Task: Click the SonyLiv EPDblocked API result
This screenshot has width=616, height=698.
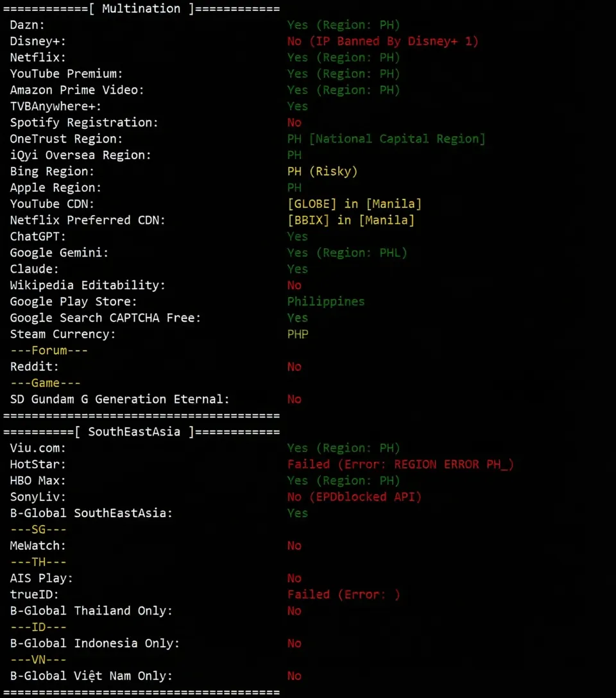Action: tap(354, 497)
